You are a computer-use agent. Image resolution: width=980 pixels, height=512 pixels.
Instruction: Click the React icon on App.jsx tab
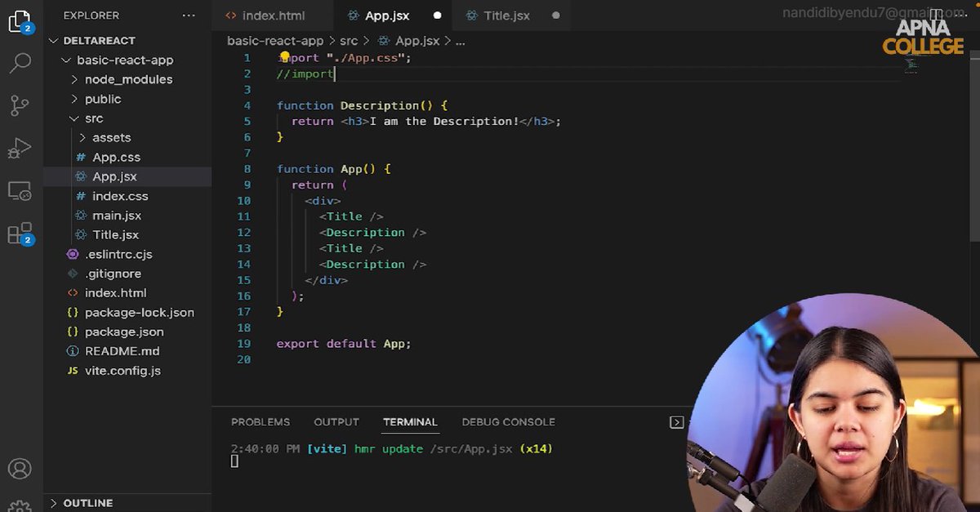[x=353, y=16]
